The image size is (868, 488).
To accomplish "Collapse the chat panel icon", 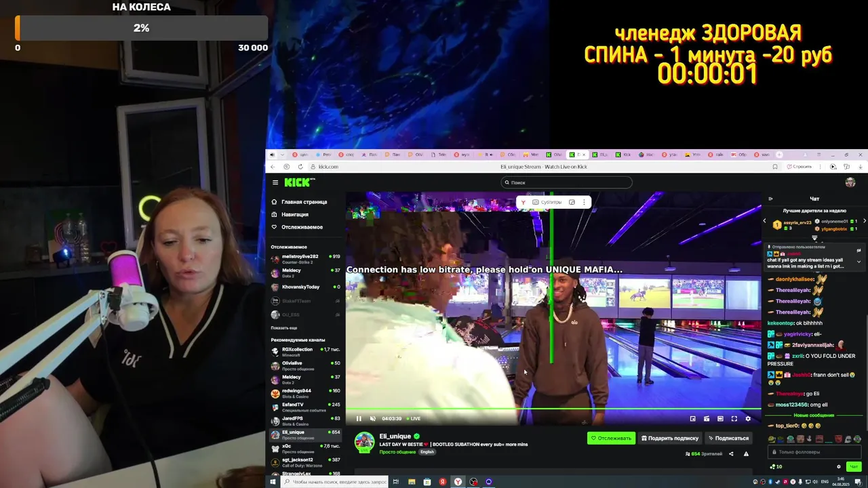I will pos(770,199).
